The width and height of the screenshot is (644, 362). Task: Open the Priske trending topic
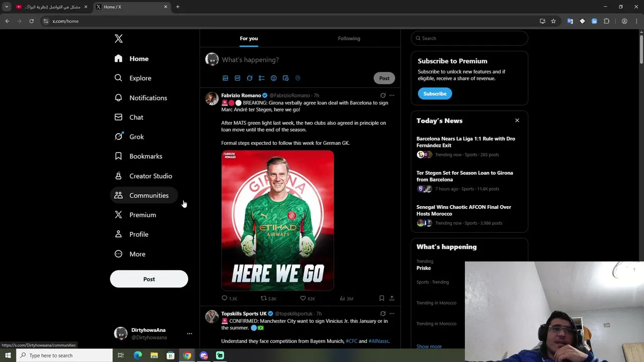424,268
